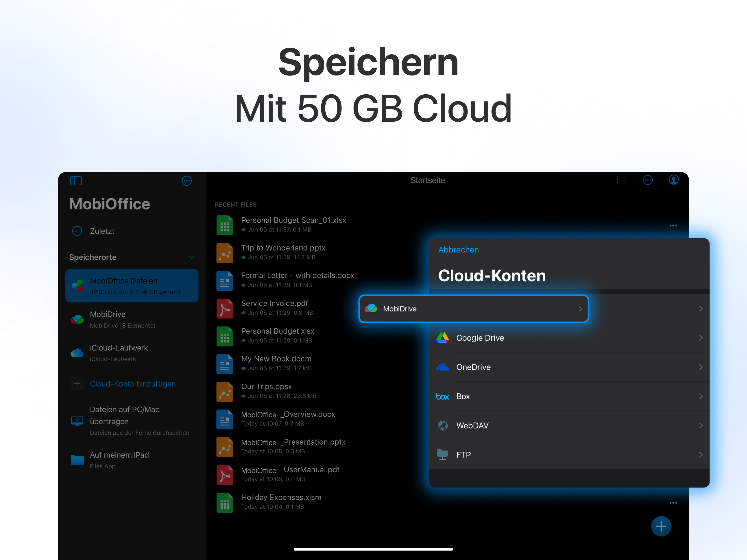Open Zuletzt recent files
Viewport: 747px width, 560px height.
(x=132, y=231)
